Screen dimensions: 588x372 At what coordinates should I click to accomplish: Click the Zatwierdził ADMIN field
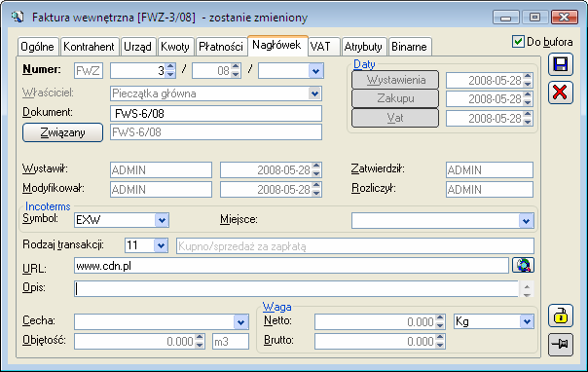(x=490, y=169)
